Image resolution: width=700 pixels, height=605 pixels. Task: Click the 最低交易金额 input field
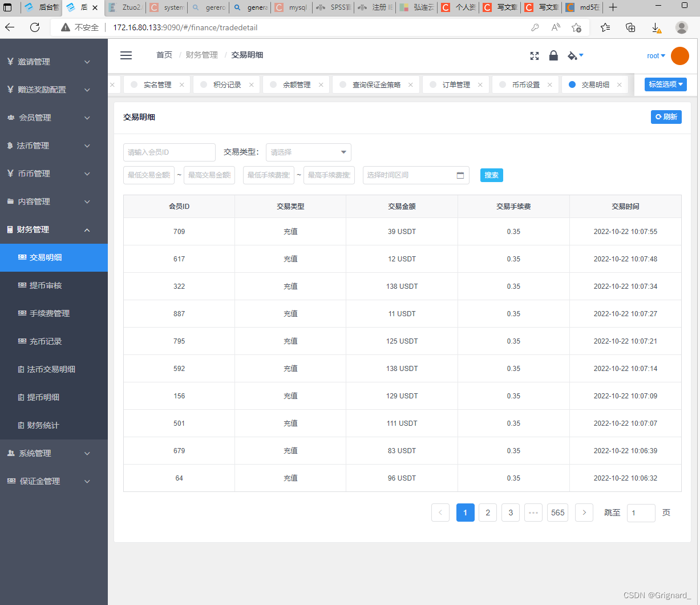click(x=149, y=175)
